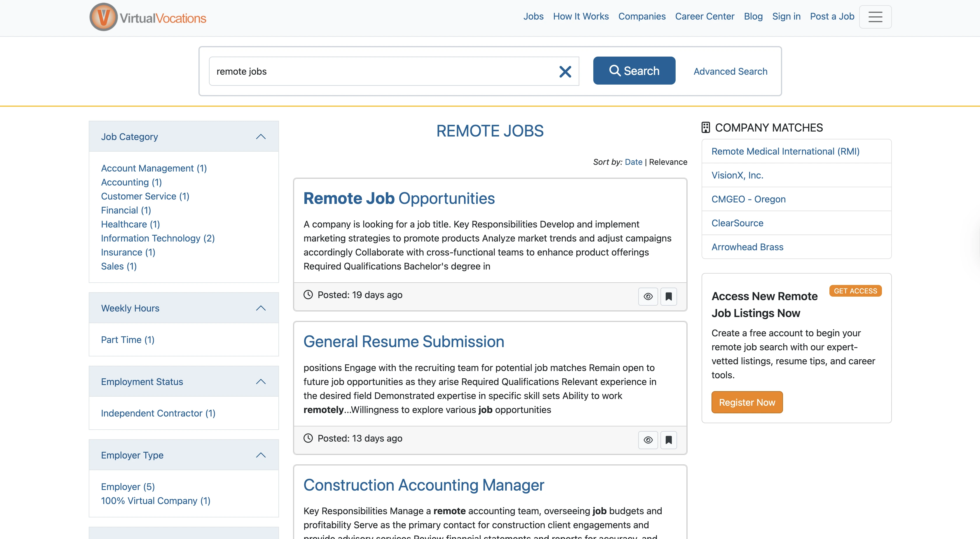Collapse the Job Category filter panel
The height and width of the screenshot is (539, 980).
261,137
